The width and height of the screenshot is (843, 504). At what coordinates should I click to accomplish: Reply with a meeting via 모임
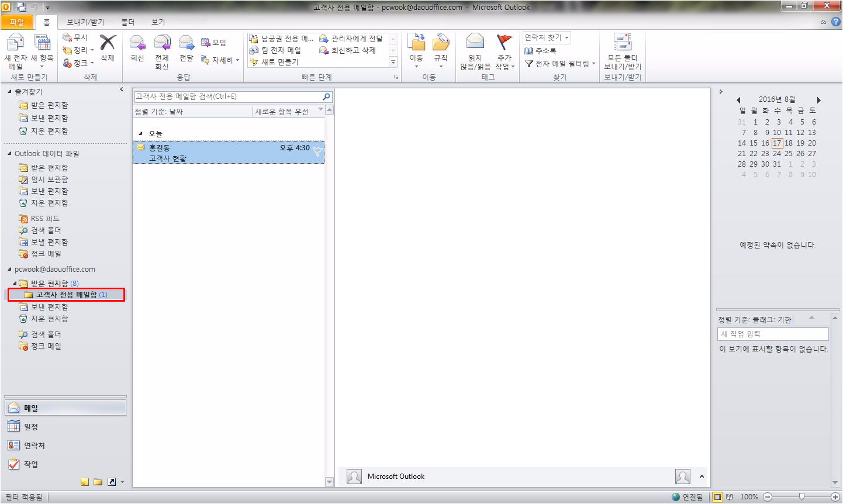[x=213, y=43]
